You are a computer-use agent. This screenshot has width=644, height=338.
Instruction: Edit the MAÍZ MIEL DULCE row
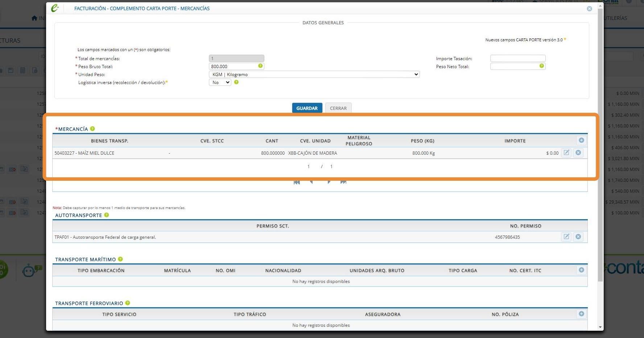click(566, 153)
